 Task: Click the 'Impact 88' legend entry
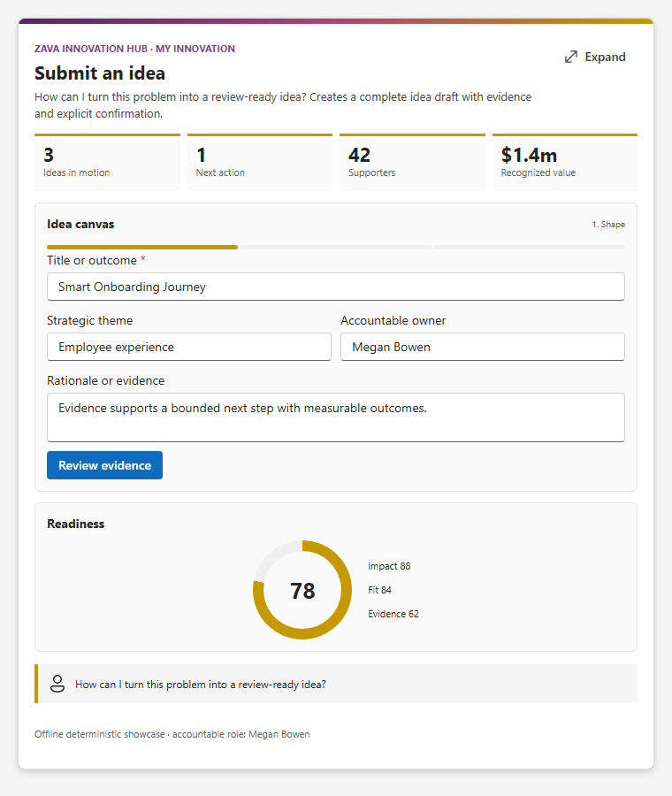389,566
